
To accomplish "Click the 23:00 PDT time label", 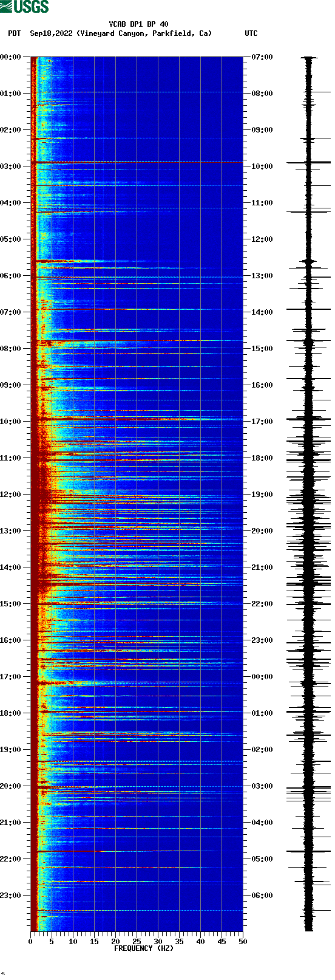I will click(11, 896).
